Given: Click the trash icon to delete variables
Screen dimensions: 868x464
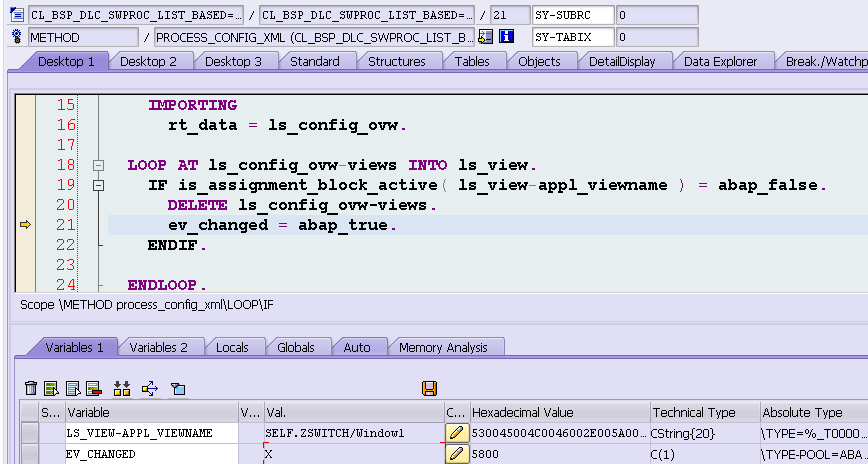Looking at the screenshot, I should tap(31, 389).
